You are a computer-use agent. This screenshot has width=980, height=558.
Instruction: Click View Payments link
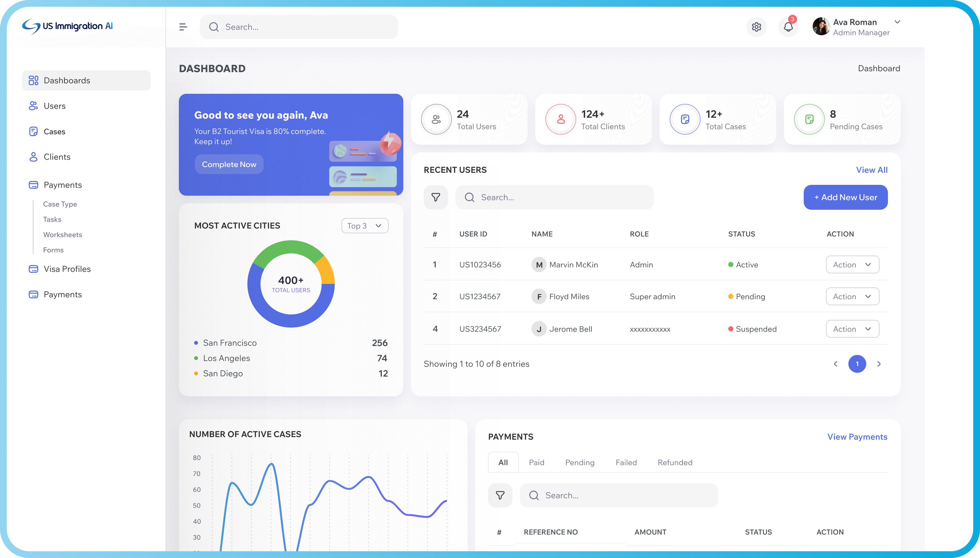point(857,436)
